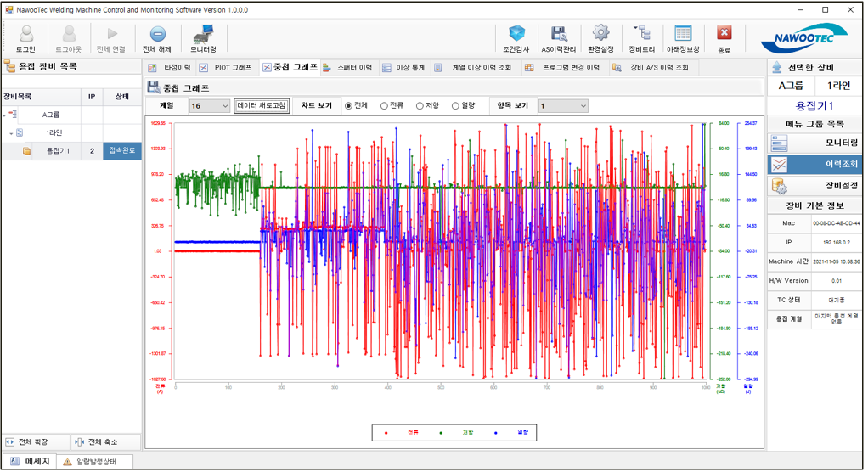This screenshot has width=868, height=472.
Task: Click green 저항 legend marker
Action: coord(441,433)
